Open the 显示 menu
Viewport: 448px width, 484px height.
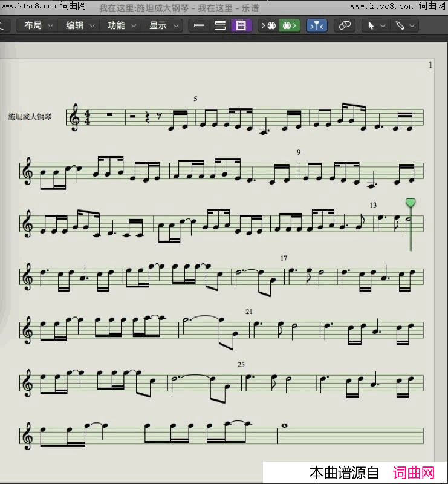[x=163, y=25]
